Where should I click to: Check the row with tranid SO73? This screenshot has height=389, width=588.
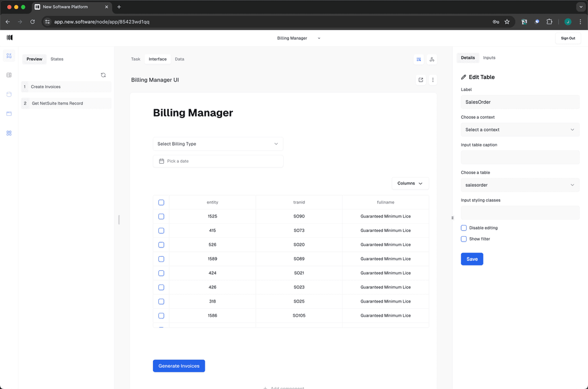pyautogui.click(x=161, y=231)
